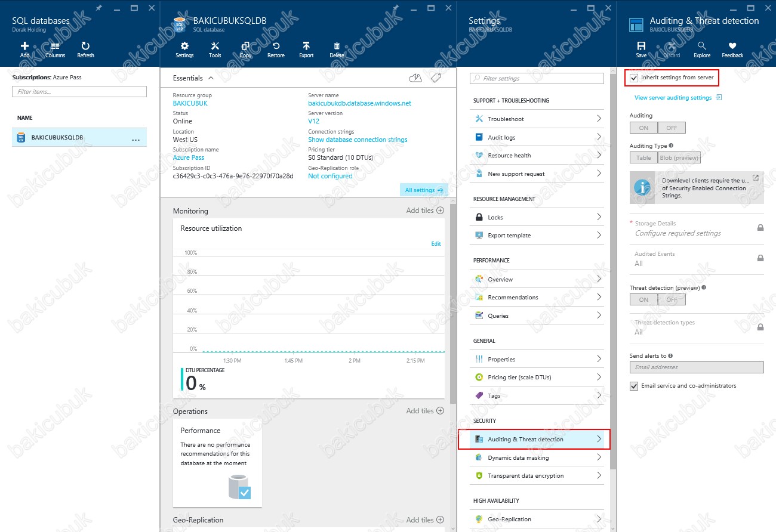The image size is (776, 532).
Task: Click the Filter settings search box
Action: (537, 78)
